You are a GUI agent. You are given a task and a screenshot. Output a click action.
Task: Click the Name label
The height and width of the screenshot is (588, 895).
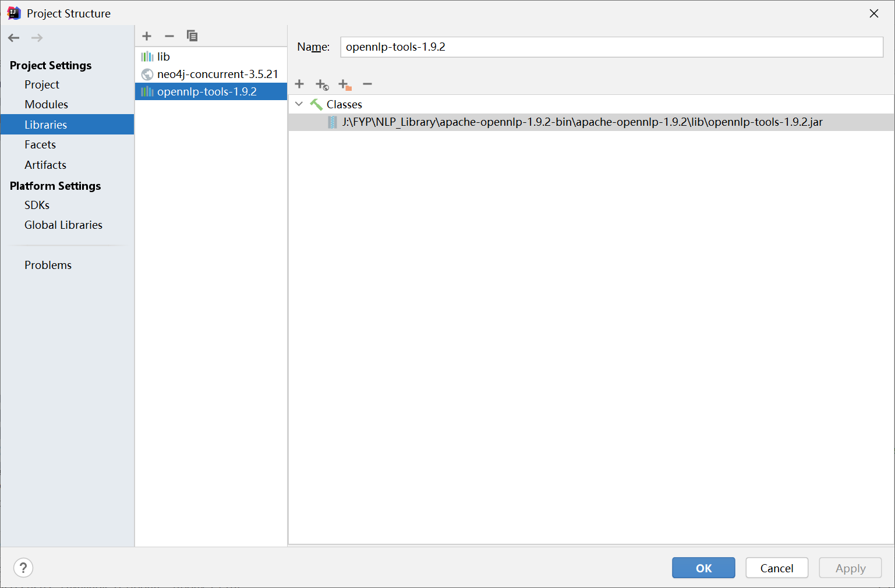pos(313,47)
